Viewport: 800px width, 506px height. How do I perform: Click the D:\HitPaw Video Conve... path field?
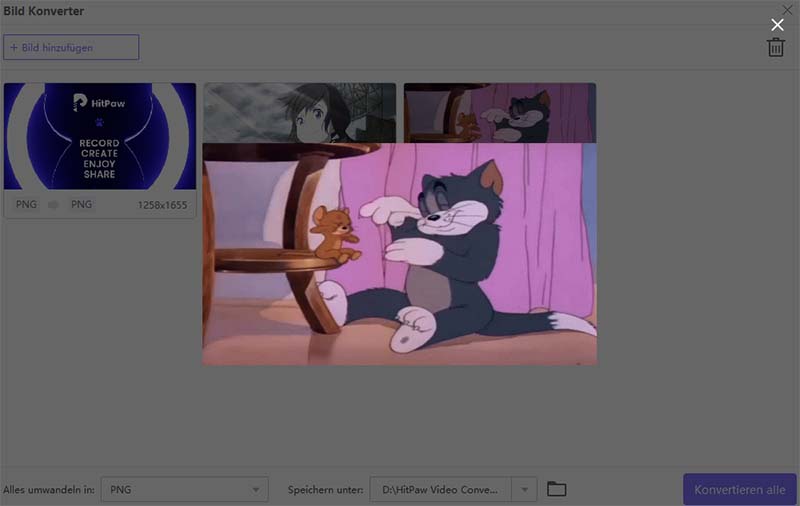pyautogui.click(x=440, y=490)
